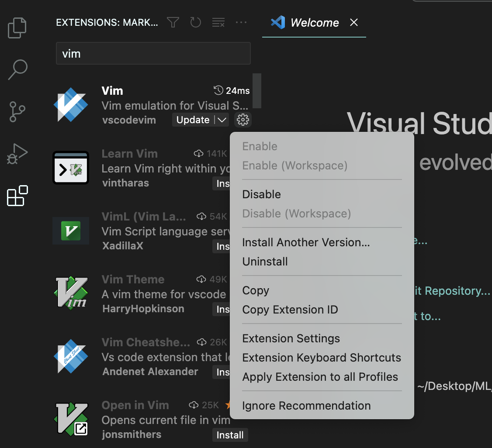Image resolution: width=492 pixels, height=448 pixels.
Task: Select the Vim extension title
Action: tap(112, 90)
